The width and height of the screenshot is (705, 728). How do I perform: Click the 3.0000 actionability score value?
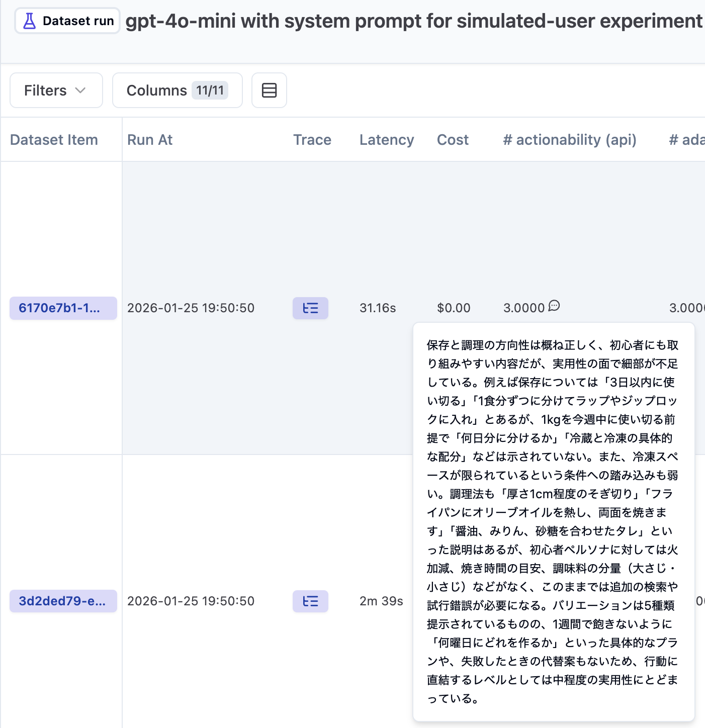click(x=524, y=308)
